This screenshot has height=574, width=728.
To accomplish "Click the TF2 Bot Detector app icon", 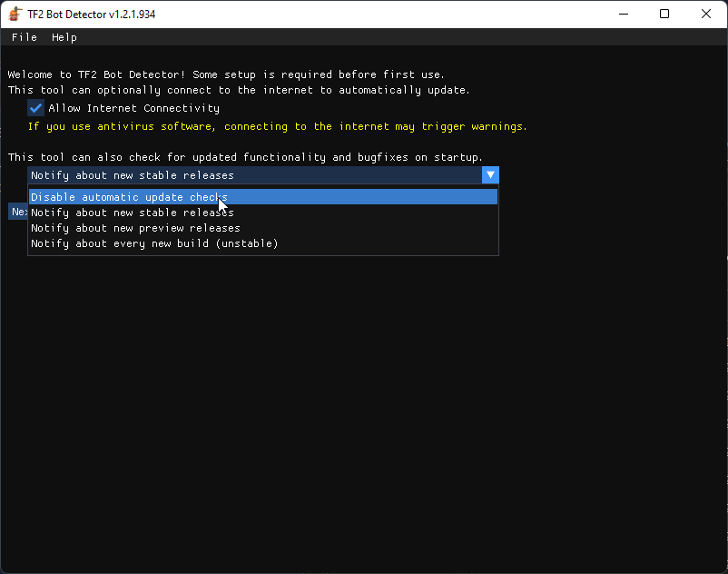I will pyautogui.click(x=15, y=14).
